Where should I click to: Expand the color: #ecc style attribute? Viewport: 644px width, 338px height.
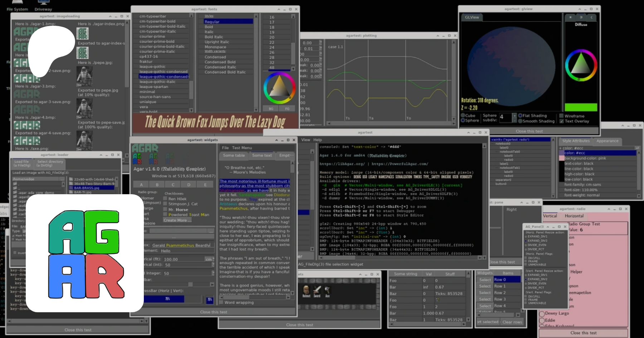pos(560,148)
